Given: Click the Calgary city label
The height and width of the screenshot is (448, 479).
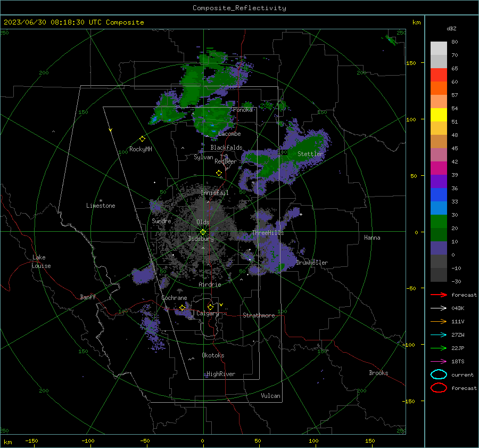Looking at the screenshot, I should point(208,313).
